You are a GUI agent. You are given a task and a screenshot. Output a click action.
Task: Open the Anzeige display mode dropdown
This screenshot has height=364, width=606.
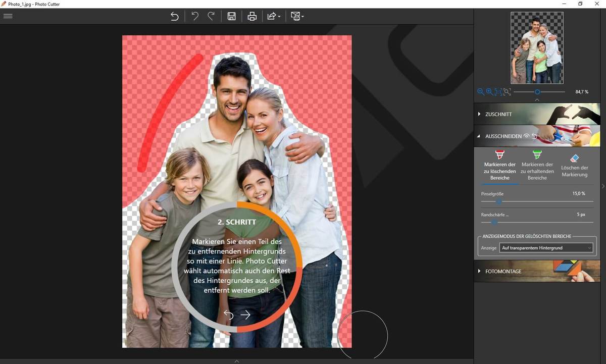point(546,248)
